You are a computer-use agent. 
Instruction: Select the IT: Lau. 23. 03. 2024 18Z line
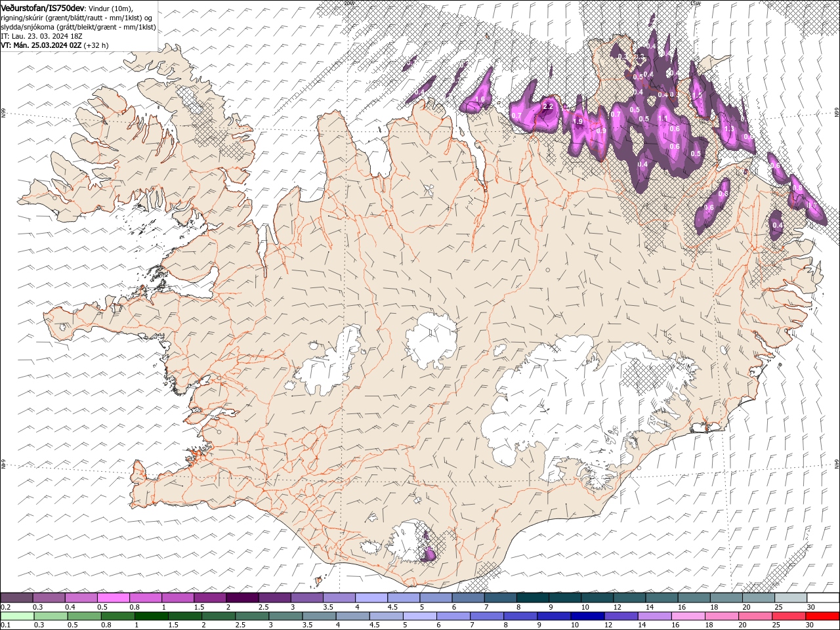[x=41, y=36]
